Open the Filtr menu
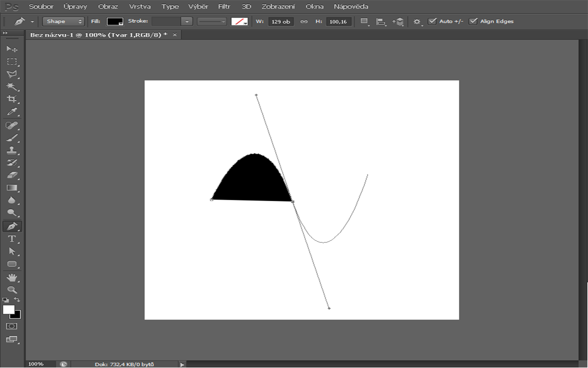The height and width of the screenshot is (368, 588). coord(224,6)
